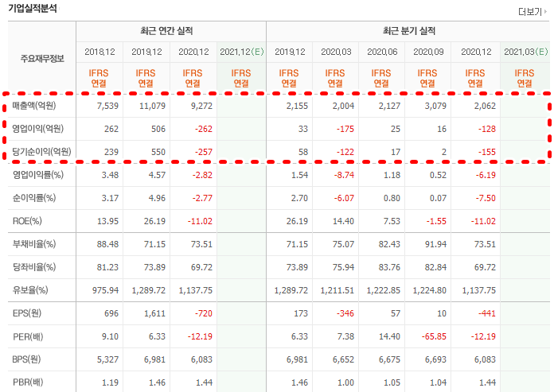Screen dimensions: 554x392
Task: Select the 1.19 PBR value
Action: 110,382
